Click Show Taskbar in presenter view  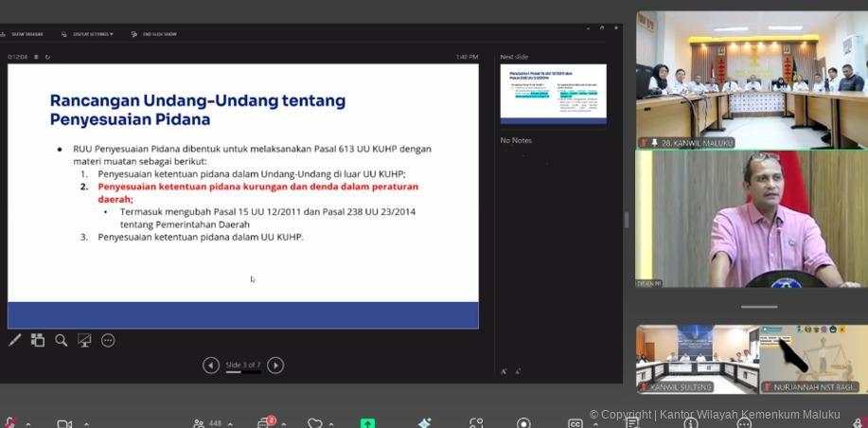tap(23, 34)
